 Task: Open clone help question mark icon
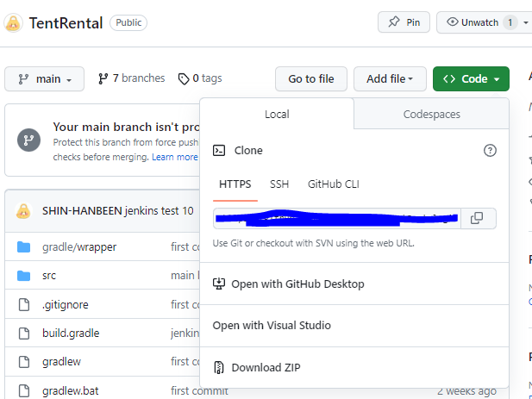click(490, 150)
